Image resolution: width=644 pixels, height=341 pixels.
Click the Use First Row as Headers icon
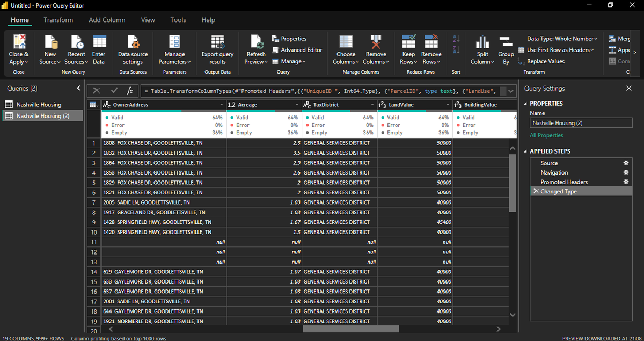(522, 50)
